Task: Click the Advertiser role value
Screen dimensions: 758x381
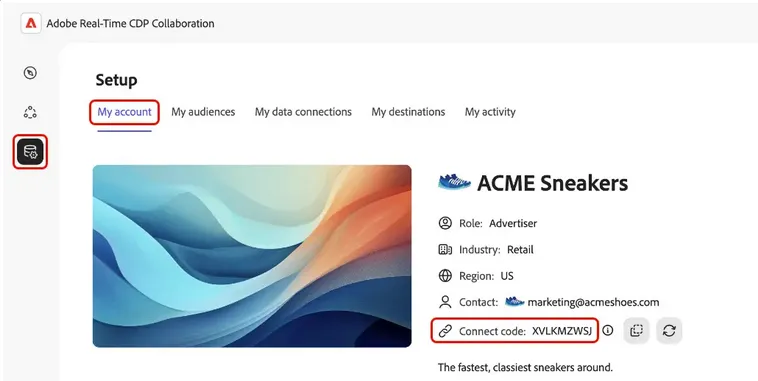Action: click(513, 223)
